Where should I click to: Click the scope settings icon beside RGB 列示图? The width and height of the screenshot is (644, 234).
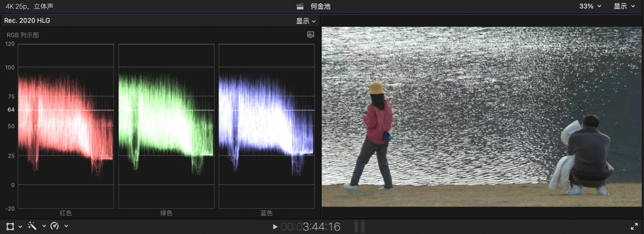[x=310, y=35]
